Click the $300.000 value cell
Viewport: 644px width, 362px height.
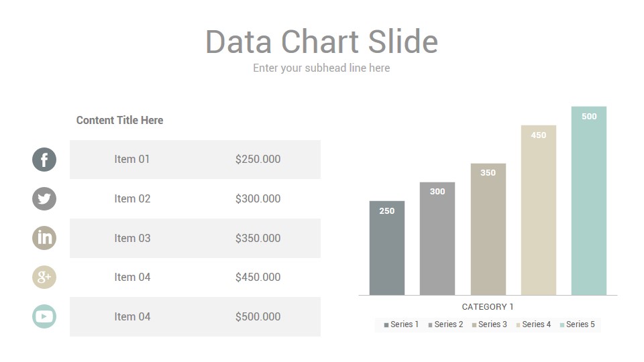click(x=258, y=198)
